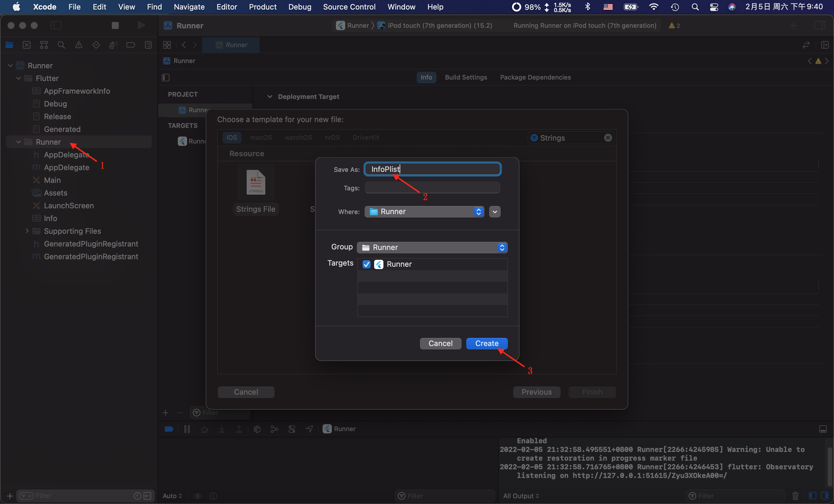Click the add editor split icon
This screenshot has height=504, width=834.
825,45
